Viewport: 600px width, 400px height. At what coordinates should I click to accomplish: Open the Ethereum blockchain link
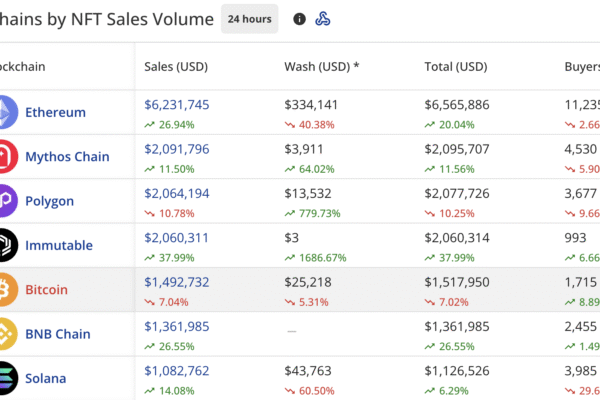click(x=55, y=112)
